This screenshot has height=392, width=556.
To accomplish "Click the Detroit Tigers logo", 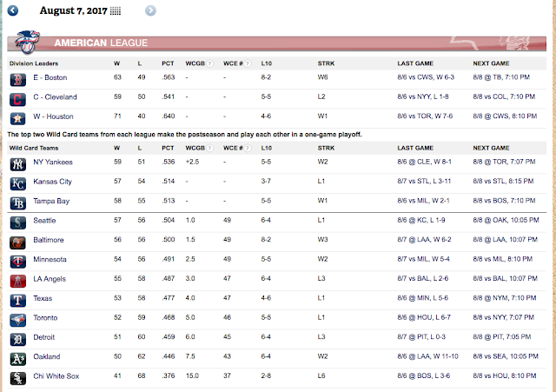I will [17, 340].
